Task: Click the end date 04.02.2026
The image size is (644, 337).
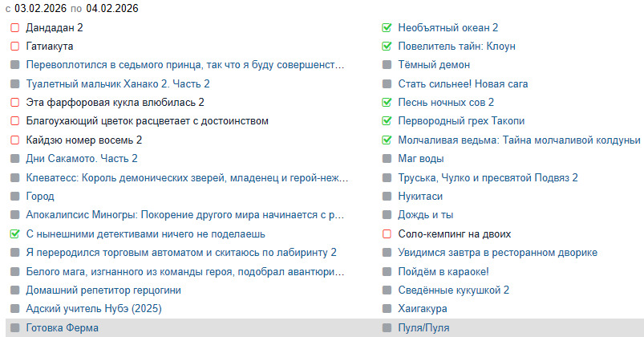Action: point(112,9)
